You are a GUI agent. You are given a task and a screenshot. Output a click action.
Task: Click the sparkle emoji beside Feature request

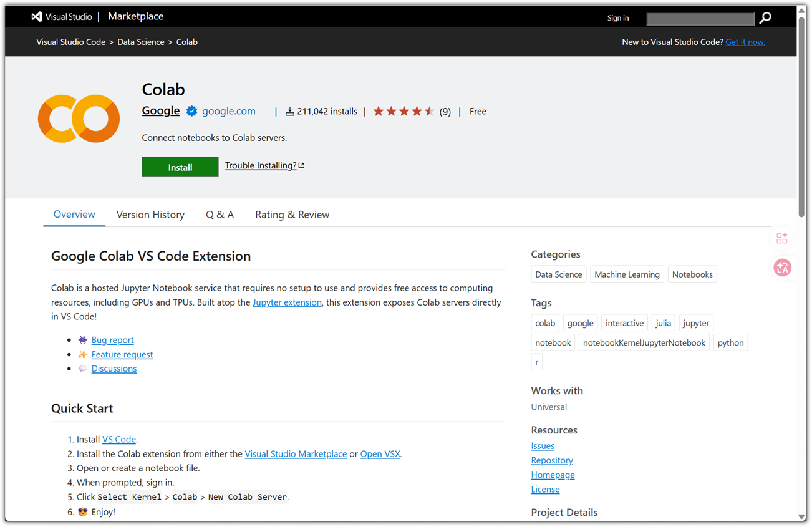[82, 354]
